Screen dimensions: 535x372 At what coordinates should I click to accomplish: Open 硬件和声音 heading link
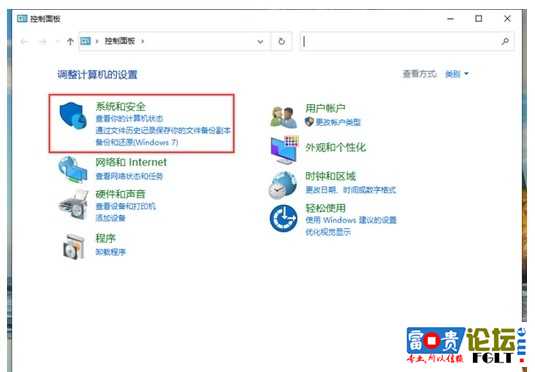(x=120, y=194)
